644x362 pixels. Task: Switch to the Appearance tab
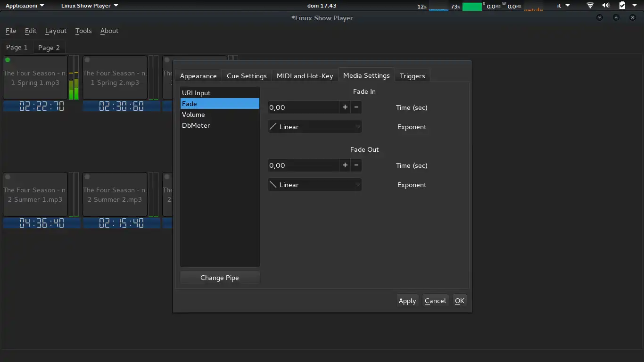198,76
